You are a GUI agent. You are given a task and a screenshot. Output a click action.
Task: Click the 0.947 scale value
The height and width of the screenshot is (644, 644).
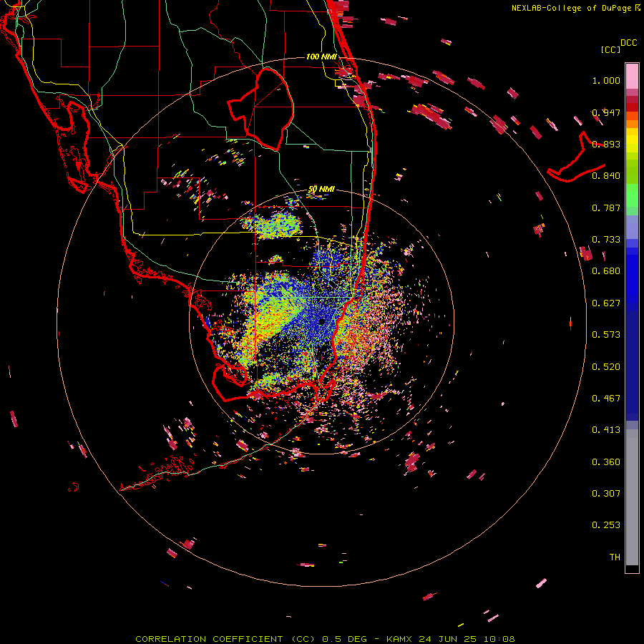pyautogui.click(x=606, y=112)
